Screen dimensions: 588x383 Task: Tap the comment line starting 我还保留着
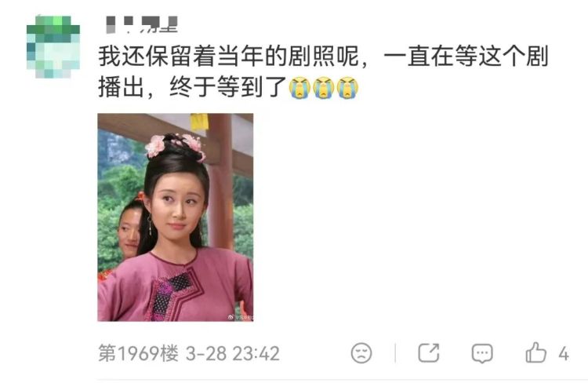[x=323, y=57]
